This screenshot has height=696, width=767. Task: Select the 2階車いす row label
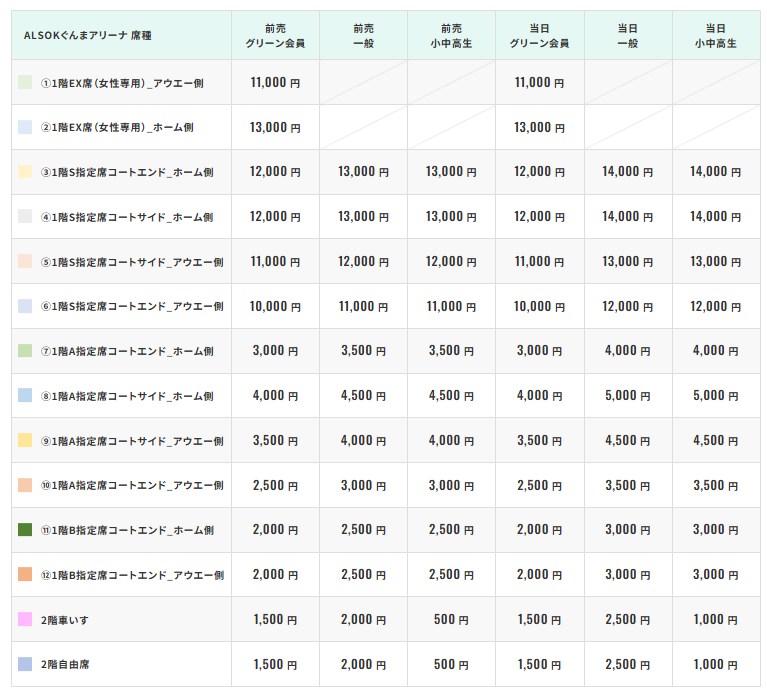(x=65, y=620)
